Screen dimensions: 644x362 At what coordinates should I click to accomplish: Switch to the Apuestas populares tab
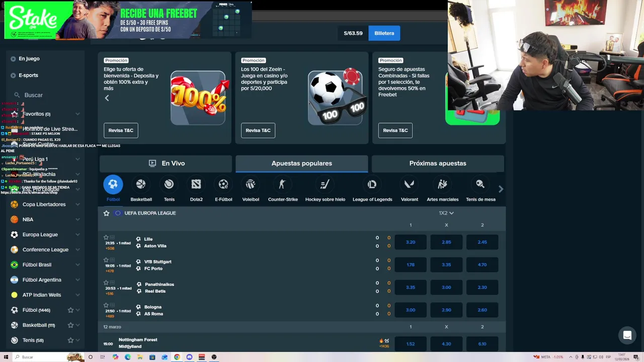[302, 163]
